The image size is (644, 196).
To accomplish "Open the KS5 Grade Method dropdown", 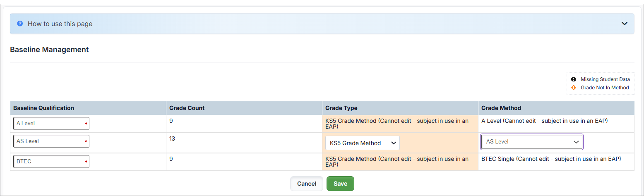I will [x=362, y=143].
